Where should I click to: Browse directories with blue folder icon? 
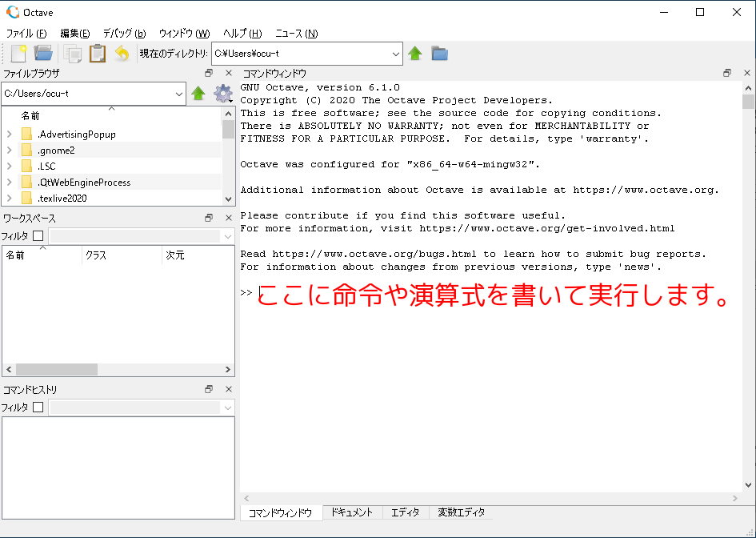(439, 54)
